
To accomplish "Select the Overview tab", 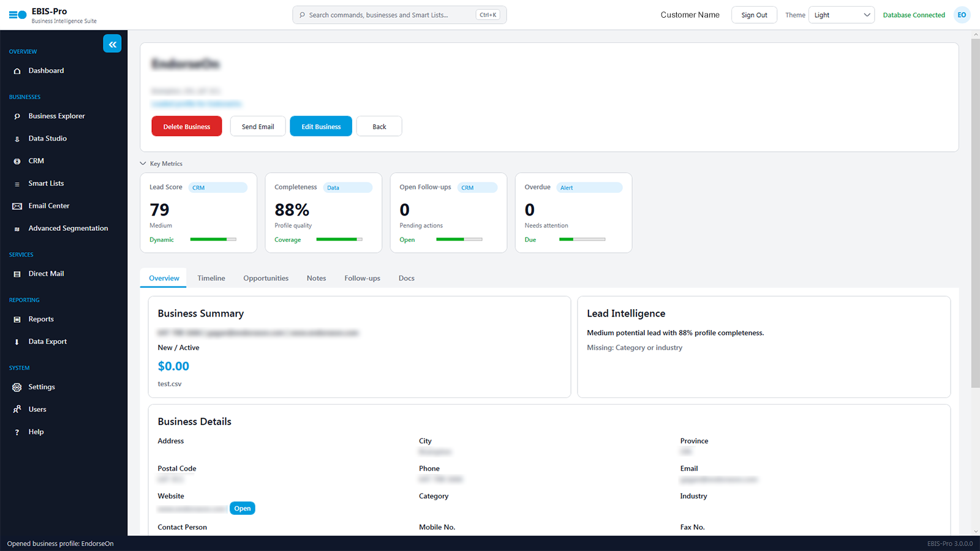I will tap(164, 278).
